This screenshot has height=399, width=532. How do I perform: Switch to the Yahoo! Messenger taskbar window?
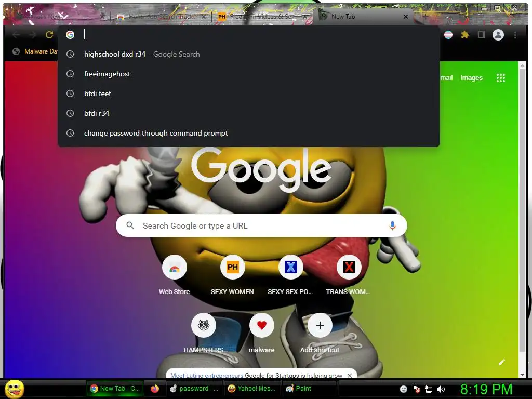[252, 389]
